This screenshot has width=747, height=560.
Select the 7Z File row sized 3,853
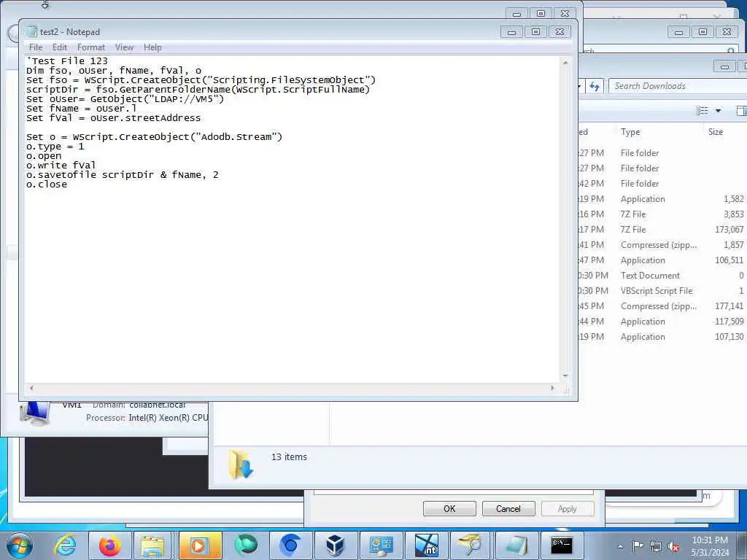[662, 214]
